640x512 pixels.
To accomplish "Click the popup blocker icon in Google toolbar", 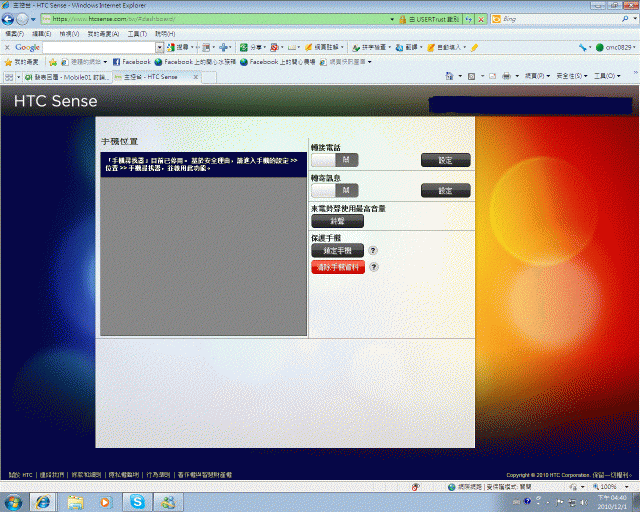I will tap(274, 47).
